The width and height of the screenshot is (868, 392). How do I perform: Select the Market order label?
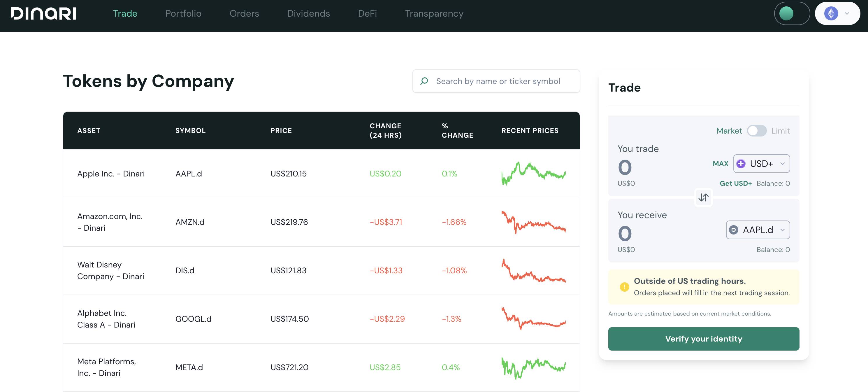(x=729, y=131)
